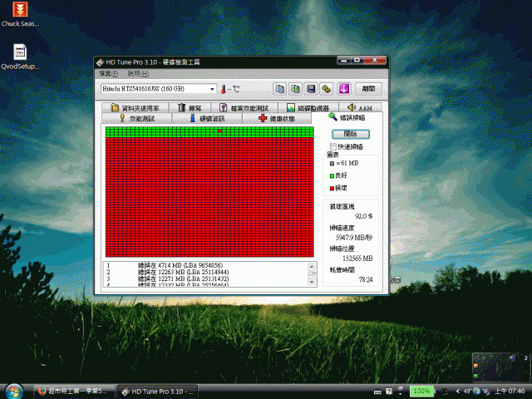Toggle the 快速掃瞄 quick scan checkbox
The width and height of the screenshot is (532, 399).
(x=332, y=146)
